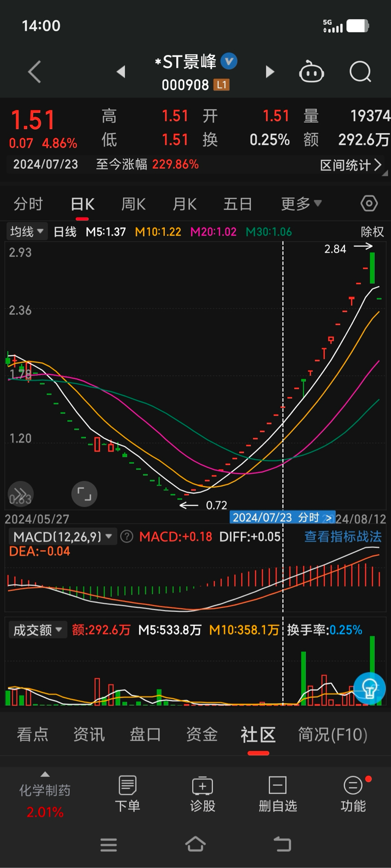Tap M10:1.22 moving average value

[x=158, y=232]
